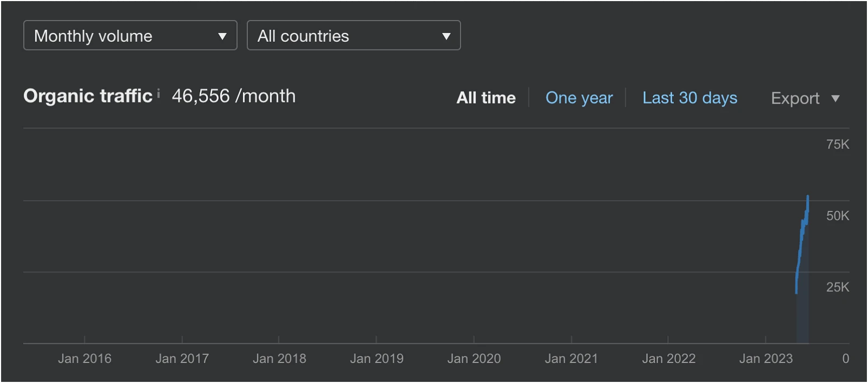Viewport: 868px width, 383px height.
Task: Click the Export dropdown triangle icon
Action: 835,99
